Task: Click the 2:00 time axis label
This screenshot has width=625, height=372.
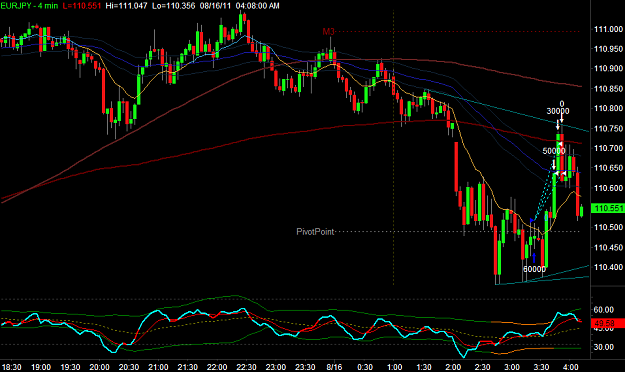Action: [453, 367]
